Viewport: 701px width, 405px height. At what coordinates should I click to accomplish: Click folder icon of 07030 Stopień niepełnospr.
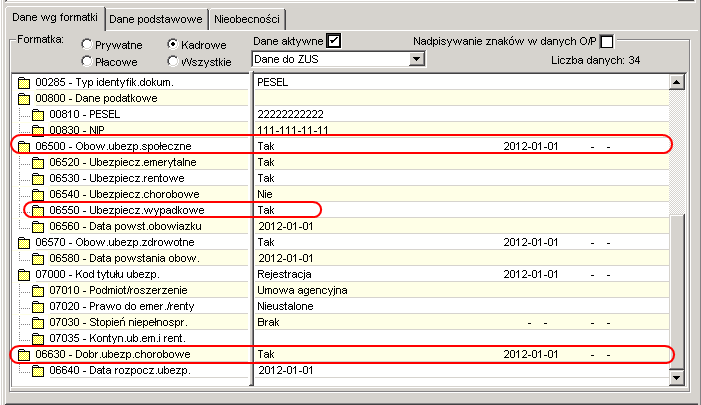click(38, 322)
